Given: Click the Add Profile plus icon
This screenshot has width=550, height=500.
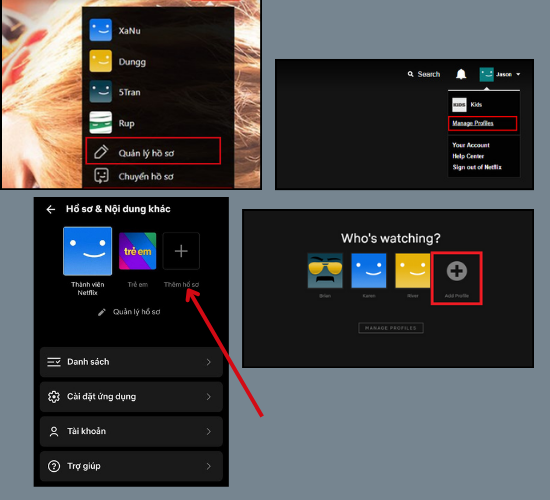Looking at the screenshot, I should point(456,271).
